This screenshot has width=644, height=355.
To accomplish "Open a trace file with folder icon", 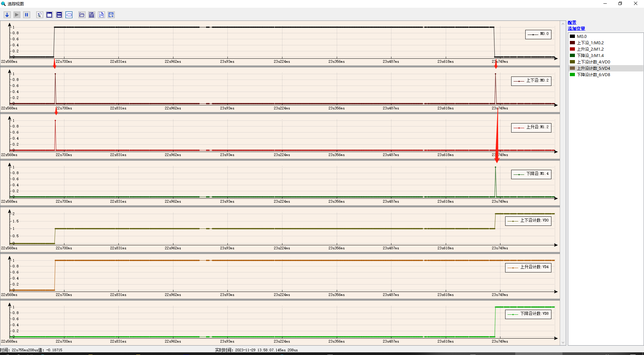I will [82, 15].
